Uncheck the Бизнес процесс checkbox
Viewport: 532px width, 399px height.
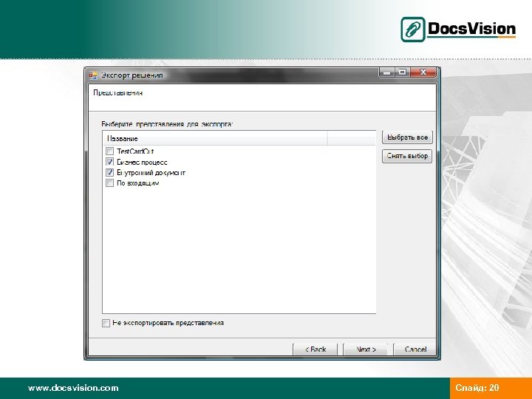pyautogui.click(x=109, y=162)
